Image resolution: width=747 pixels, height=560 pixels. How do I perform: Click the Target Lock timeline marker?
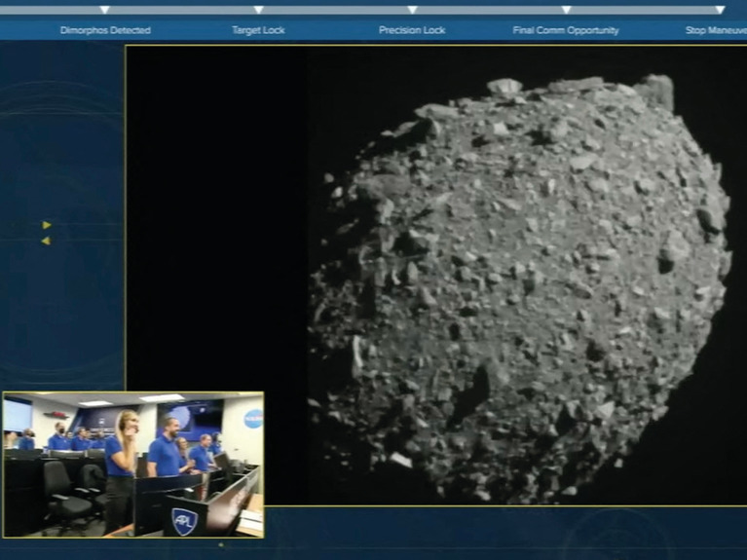tap(259, 10)
